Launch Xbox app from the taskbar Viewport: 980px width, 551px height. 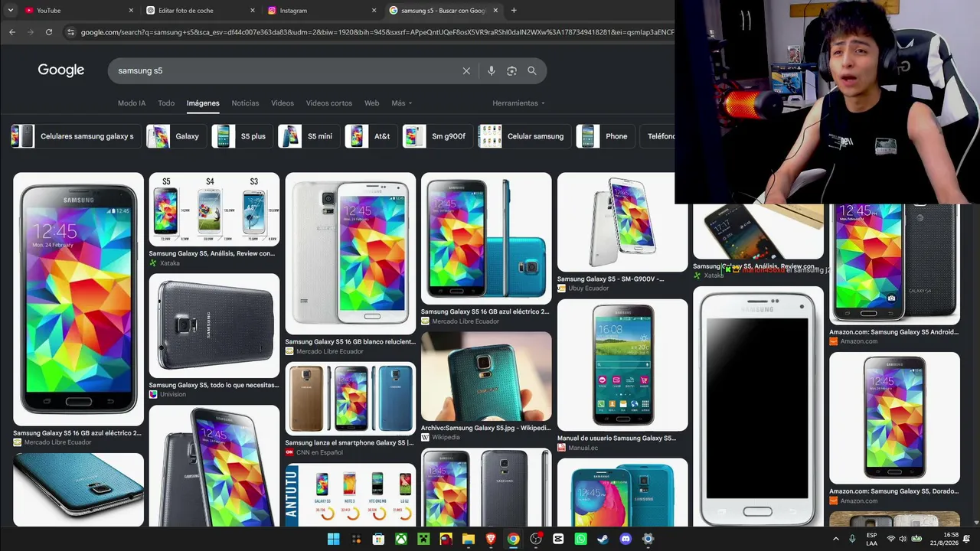[x=401, y=539]
